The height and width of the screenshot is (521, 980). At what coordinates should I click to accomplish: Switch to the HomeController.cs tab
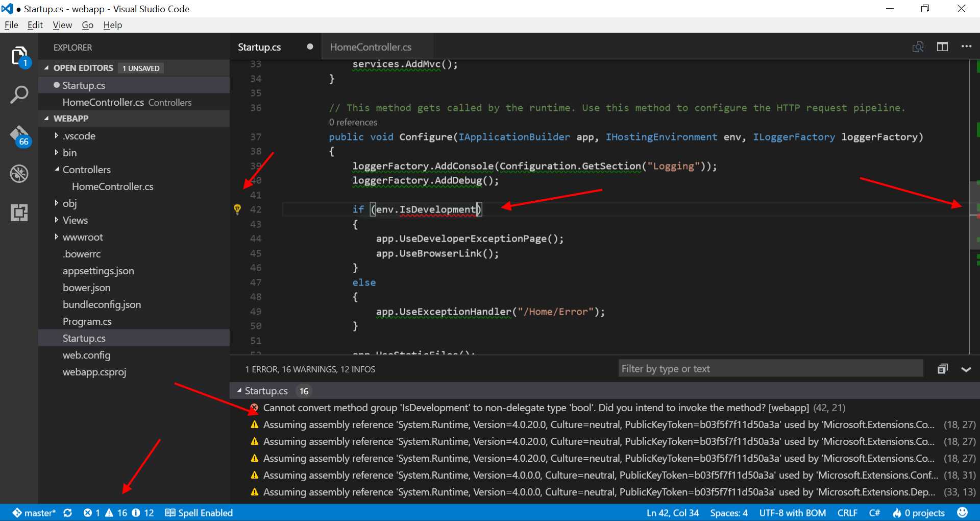point(371,46)
